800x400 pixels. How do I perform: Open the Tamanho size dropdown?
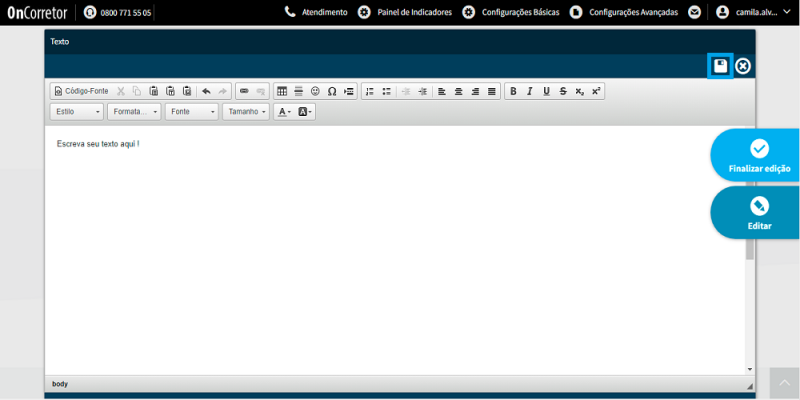point(246,112)
